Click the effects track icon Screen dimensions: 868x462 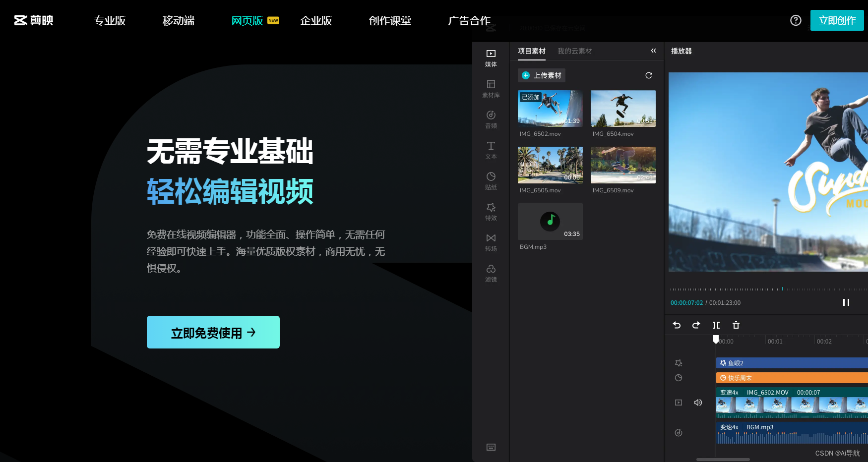pyautogui.click(x=679, y=363)
